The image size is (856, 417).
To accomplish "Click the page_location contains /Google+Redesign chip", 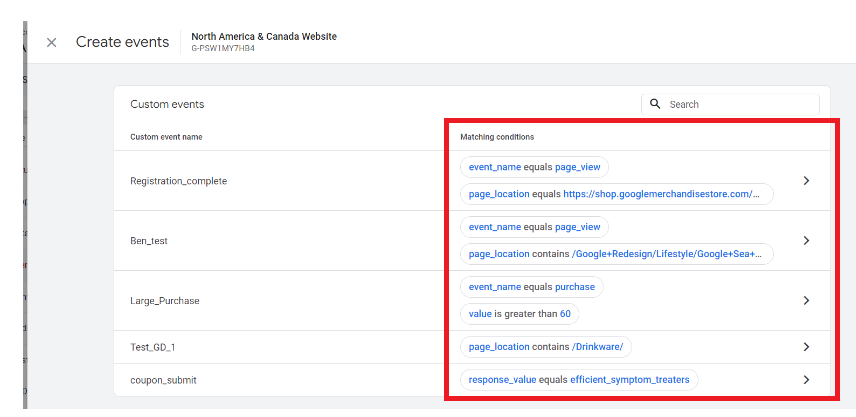I will tap(617, 254).
